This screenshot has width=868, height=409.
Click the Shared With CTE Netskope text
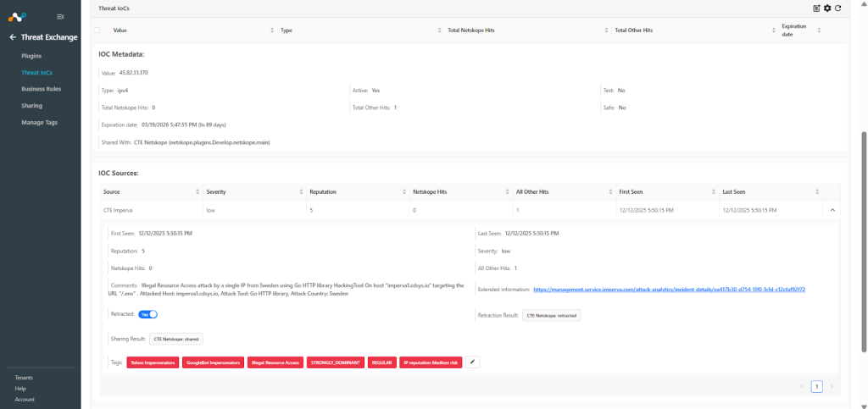pyautogui.click(x=202, y=142)
